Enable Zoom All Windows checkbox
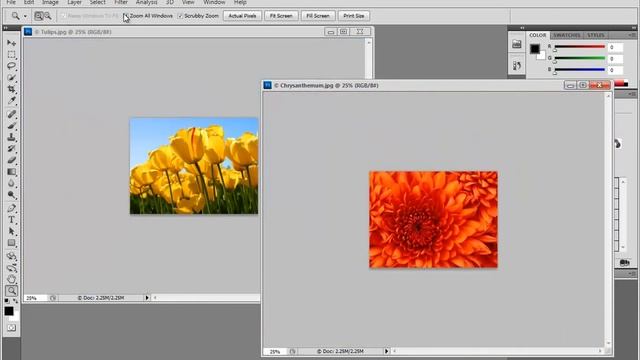 [x=125, y=16]
